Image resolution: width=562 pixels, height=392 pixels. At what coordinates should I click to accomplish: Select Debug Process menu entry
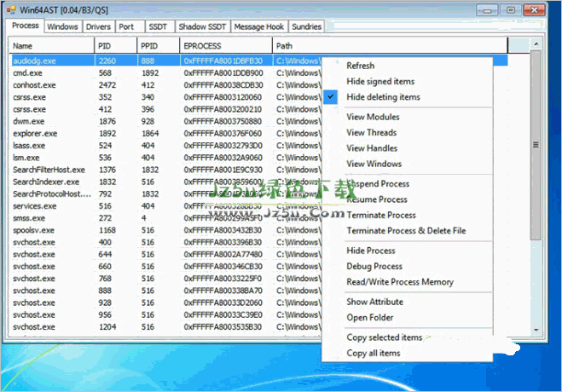coord(407,267)
